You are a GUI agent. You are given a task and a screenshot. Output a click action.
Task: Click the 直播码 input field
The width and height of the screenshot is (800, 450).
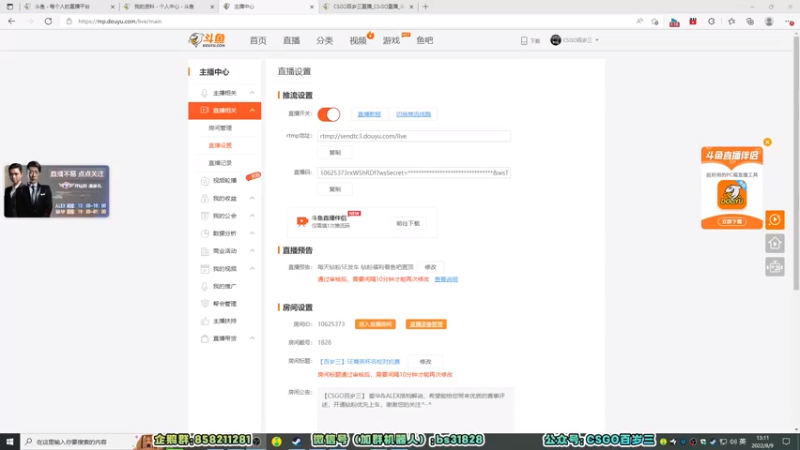pos(414,173)
